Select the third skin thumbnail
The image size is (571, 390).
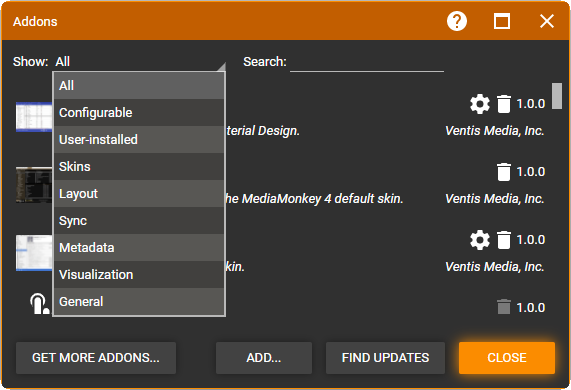click(x=34, y=253)
